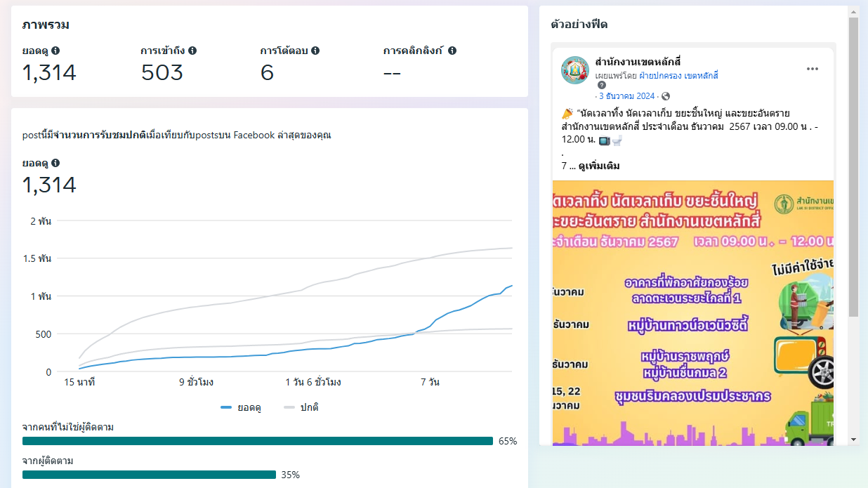The width and height of the screenshot is (868, 488).
Task: Toggle the gray ปกติ legend series
Action: 302,407
